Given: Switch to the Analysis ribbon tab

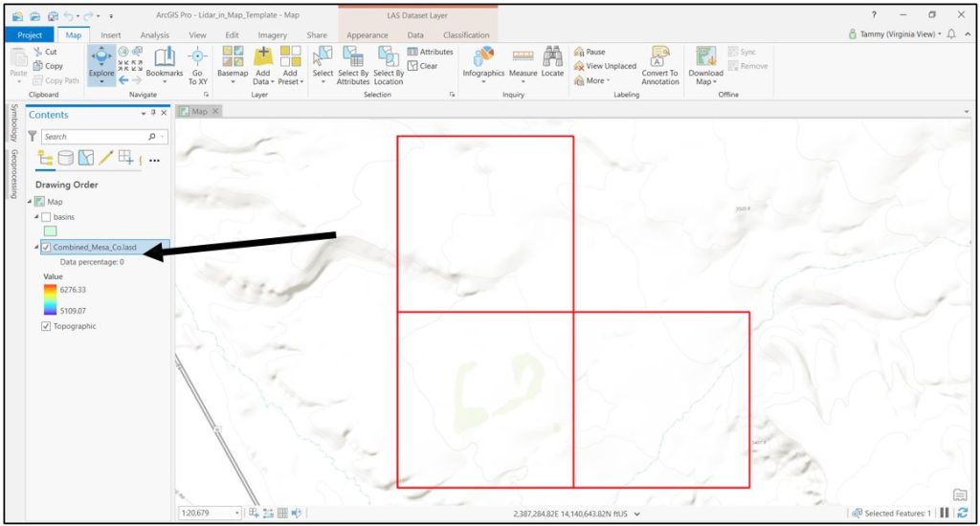Looking at the screenshot, I should pyautogui.click(x=154, y=35).
